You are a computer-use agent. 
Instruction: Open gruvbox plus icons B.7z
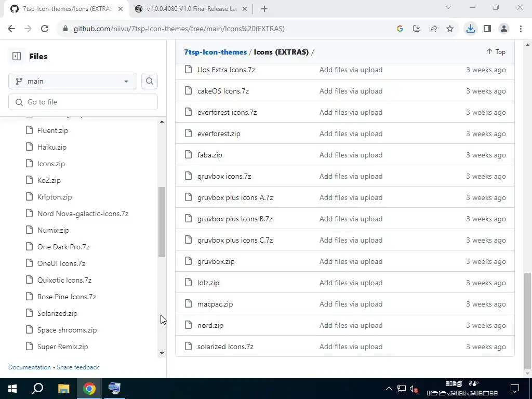pos(235,219)
